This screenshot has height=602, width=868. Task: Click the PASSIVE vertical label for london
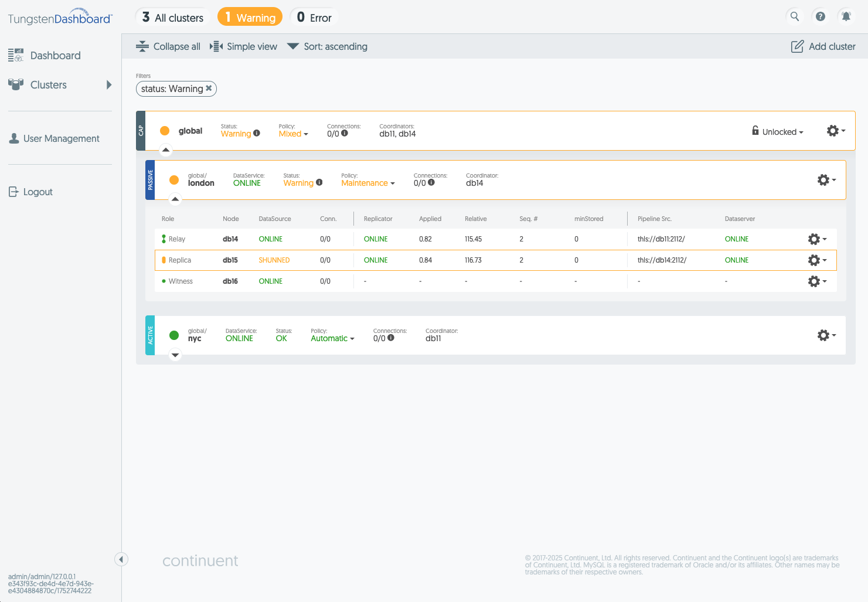(x=150, y=180)
